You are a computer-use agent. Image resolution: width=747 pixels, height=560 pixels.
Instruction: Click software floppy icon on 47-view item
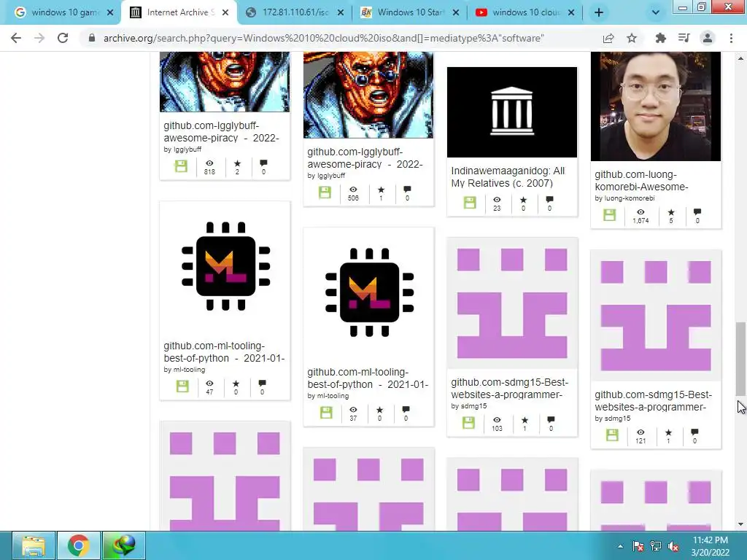point(182,386)
